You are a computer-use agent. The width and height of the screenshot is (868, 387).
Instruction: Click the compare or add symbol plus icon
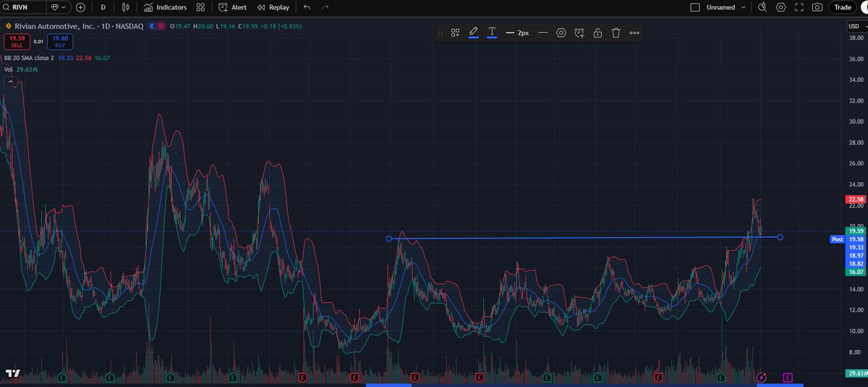coord(80,7)
